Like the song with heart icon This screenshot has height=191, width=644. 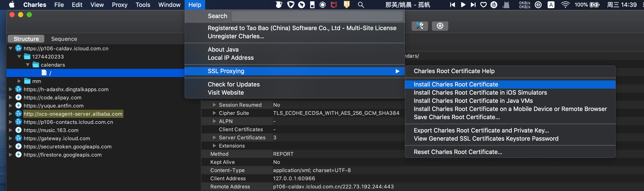(484, 5)
